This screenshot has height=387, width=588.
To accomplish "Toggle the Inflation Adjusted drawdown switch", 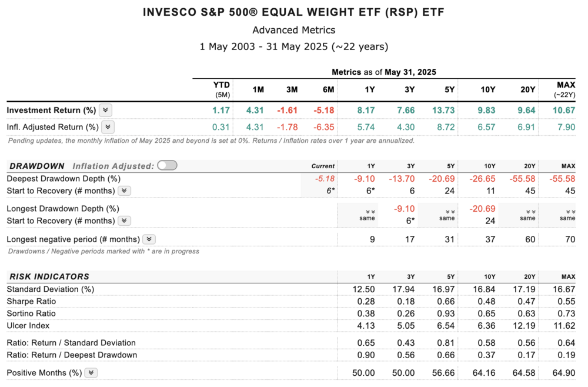I will coord(167,166).
